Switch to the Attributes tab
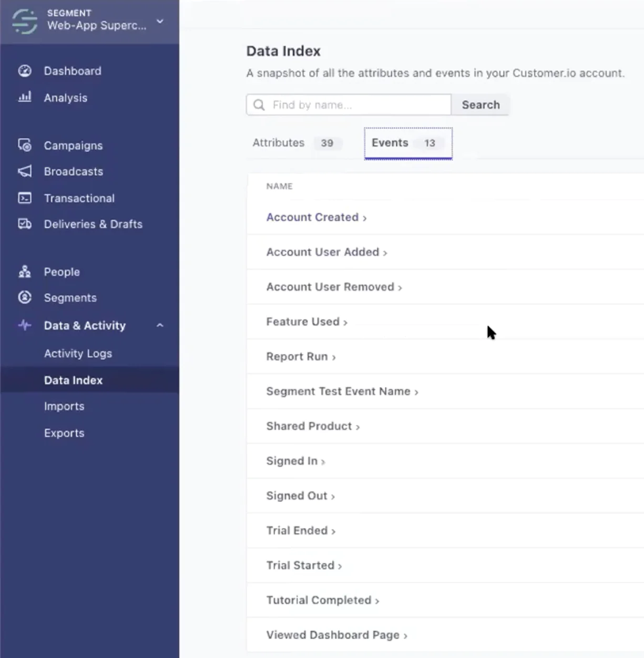The height and width of the screenshot is (658, 644). (x=297, y=143)
